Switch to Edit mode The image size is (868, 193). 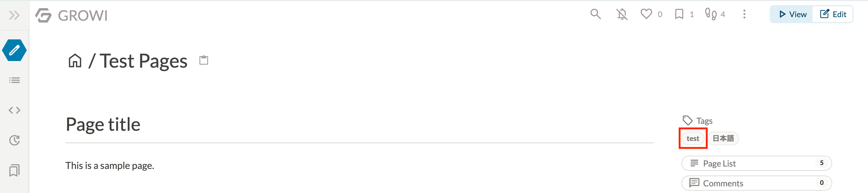coord(833,14)
